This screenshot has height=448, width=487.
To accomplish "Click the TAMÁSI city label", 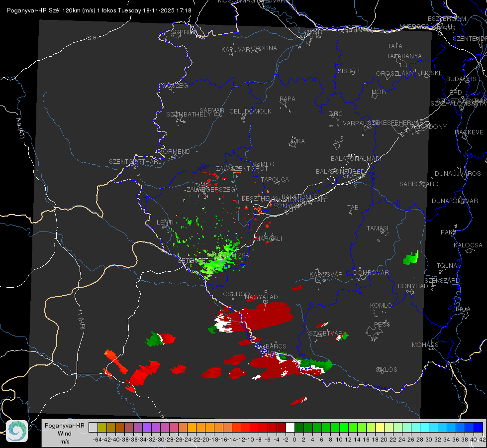I will [x=378, y=228].
